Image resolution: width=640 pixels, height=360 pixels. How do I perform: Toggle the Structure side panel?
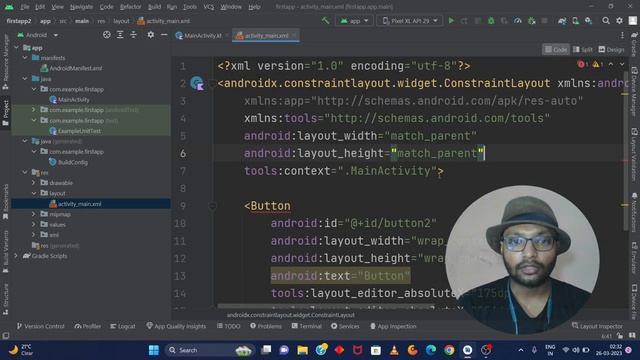click(x=5, y=299)
